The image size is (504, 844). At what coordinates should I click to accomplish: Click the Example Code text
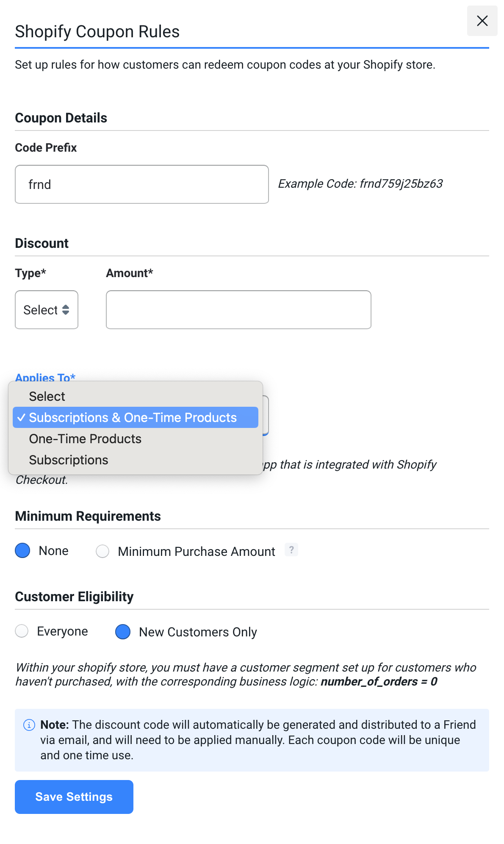(x=360, y=183)
